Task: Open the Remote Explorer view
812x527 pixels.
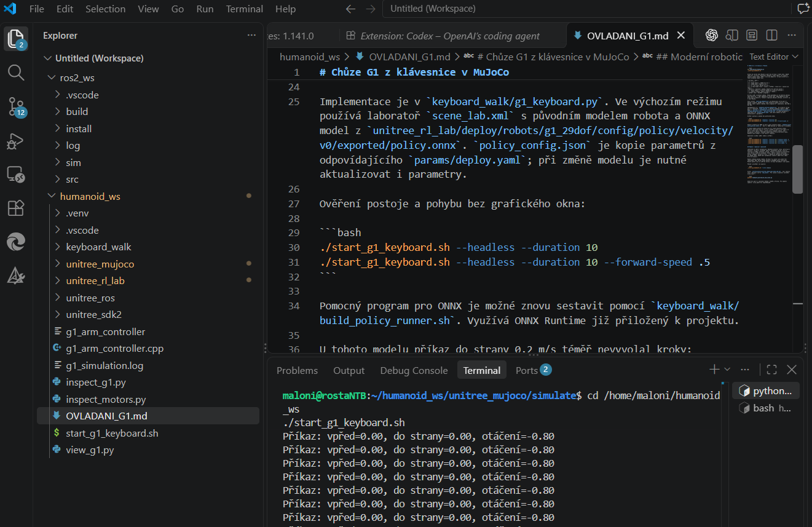Action: point(16,175)
